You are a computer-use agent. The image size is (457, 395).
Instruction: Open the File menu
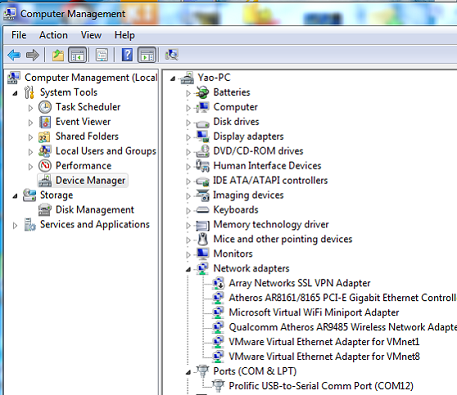[19, 35]
